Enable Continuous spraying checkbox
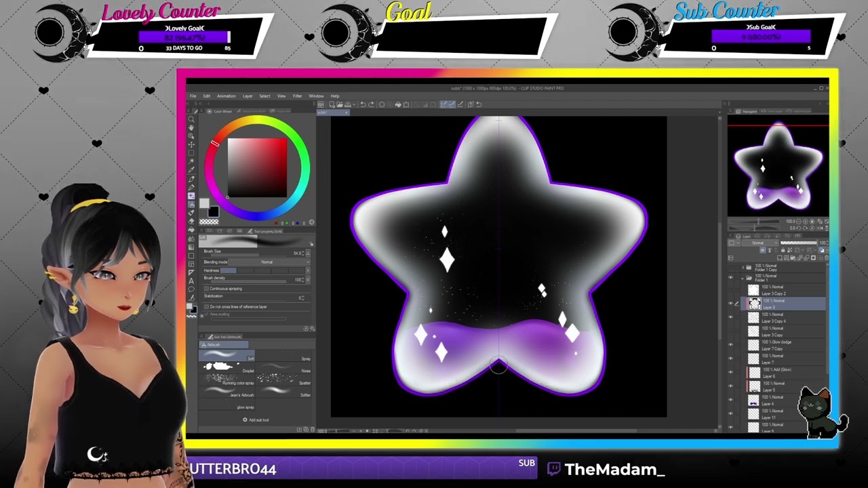The width and height of the screenshot is (868, 488). point(206,289)
